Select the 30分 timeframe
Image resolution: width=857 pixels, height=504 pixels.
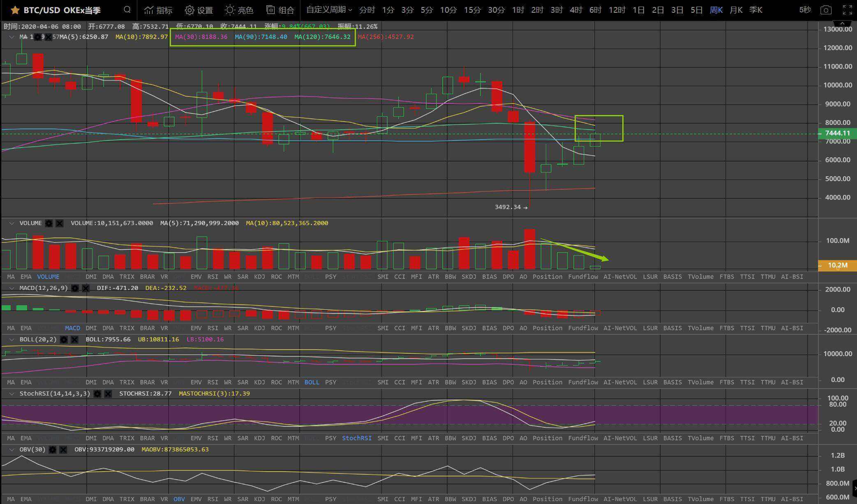(x=496, y=10)
